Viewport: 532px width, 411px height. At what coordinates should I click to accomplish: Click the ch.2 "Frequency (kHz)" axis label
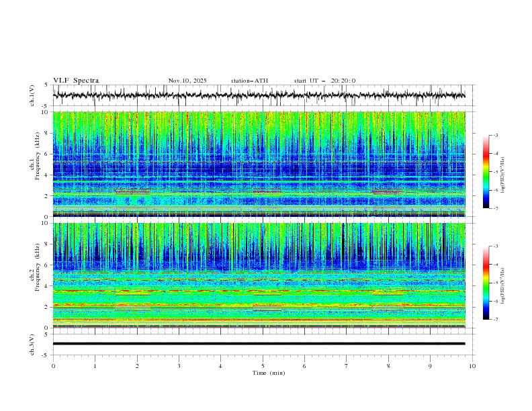click(x=38, y=267)
